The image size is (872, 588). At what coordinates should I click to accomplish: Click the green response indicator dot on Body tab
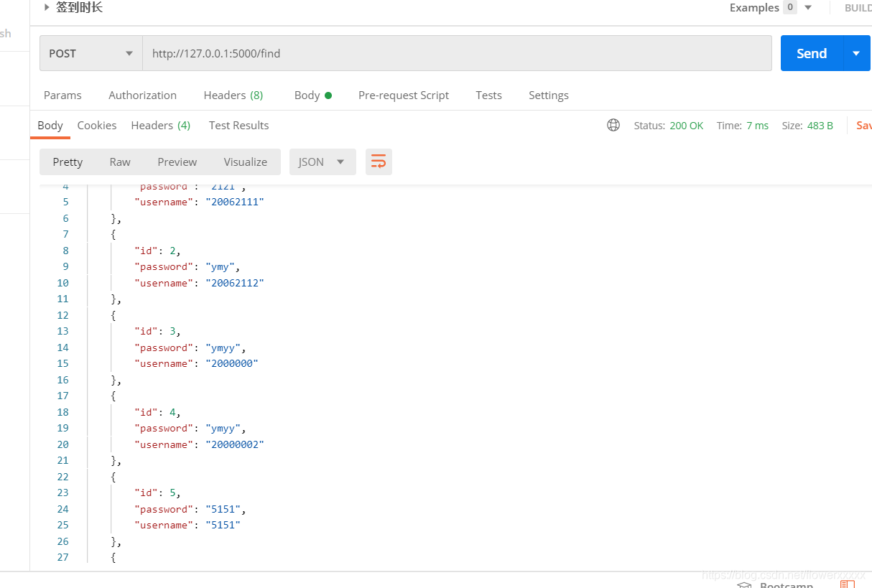pos(330,94)
